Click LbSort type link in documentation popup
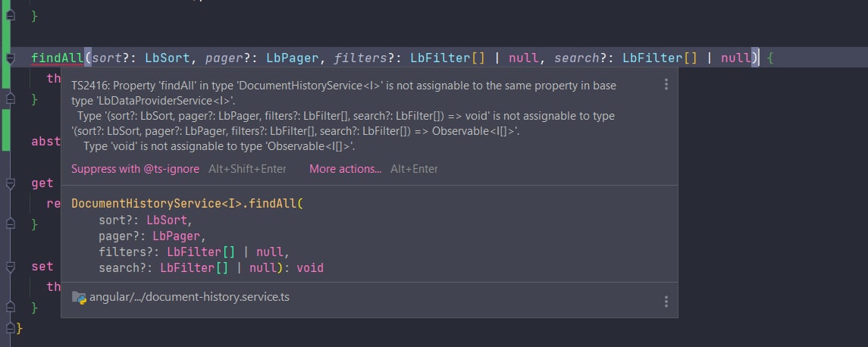 click(x=168, y=220)
